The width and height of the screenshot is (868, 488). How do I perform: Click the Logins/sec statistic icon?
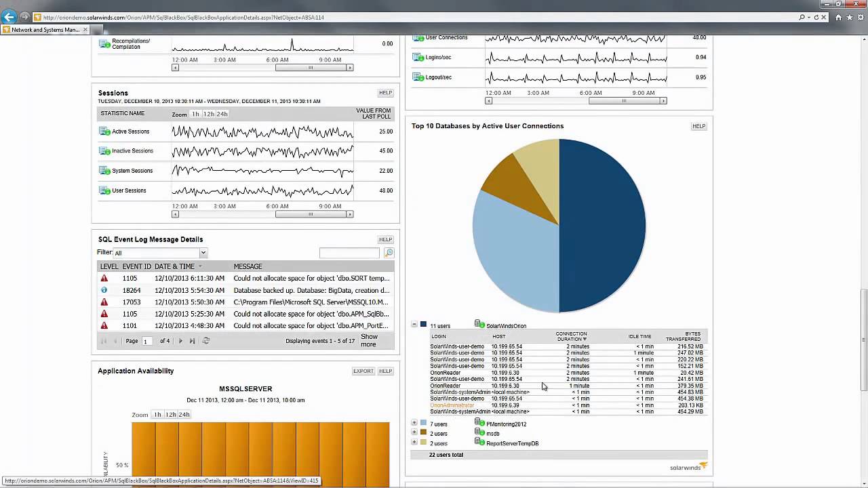pos(418,58)
